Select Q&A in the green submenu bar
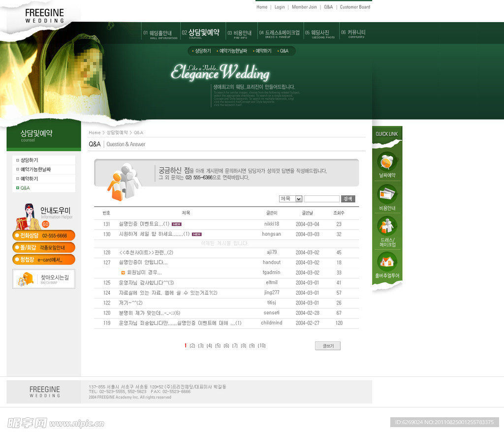 283,51
